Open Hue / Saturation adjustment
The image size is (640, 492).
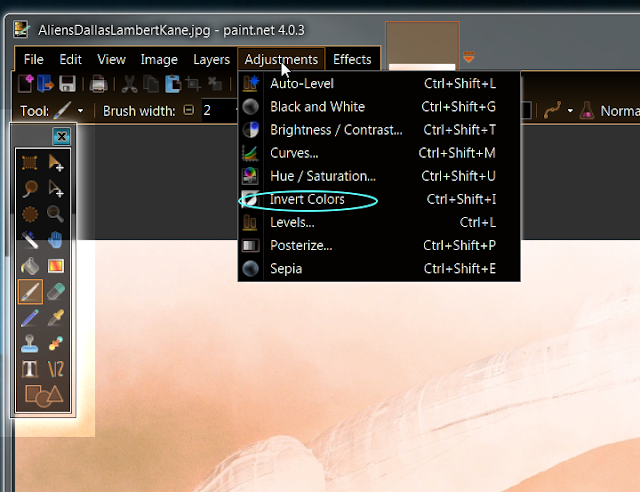point(379,176)
